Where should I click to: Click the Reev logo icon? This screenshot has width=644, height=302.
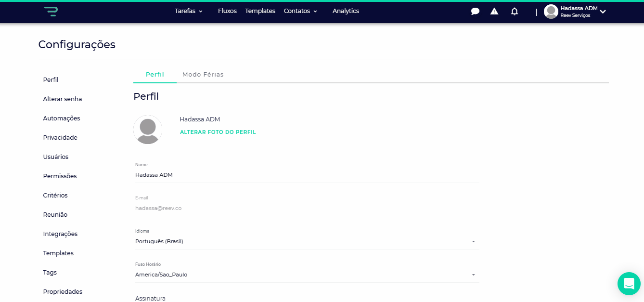[51, 12]
